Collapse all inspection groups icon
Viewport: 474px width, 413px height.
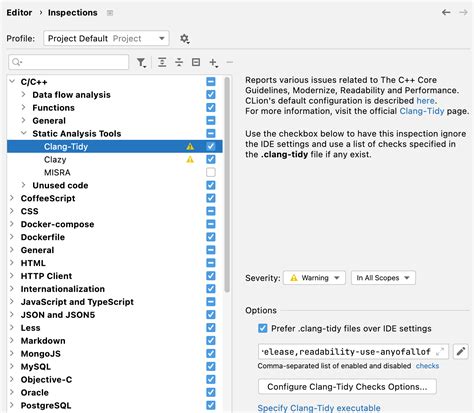click(x=179, y=62)
